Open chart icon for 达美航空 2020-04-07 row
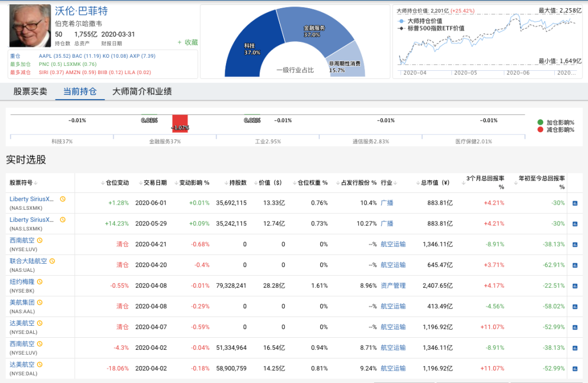The height and width of the screenshot is (383, 588). tap(575, 327)
